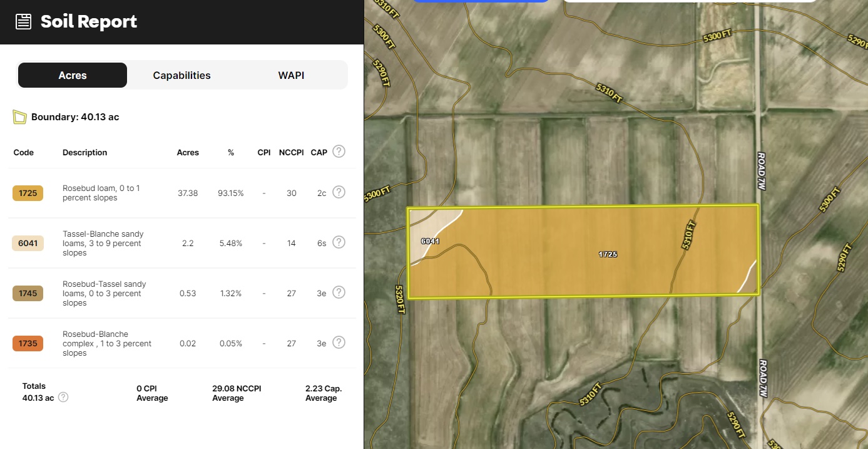The image size is (868, 449).
Task: Select the 1735 orange soil code badge
Action: (28, 344)
